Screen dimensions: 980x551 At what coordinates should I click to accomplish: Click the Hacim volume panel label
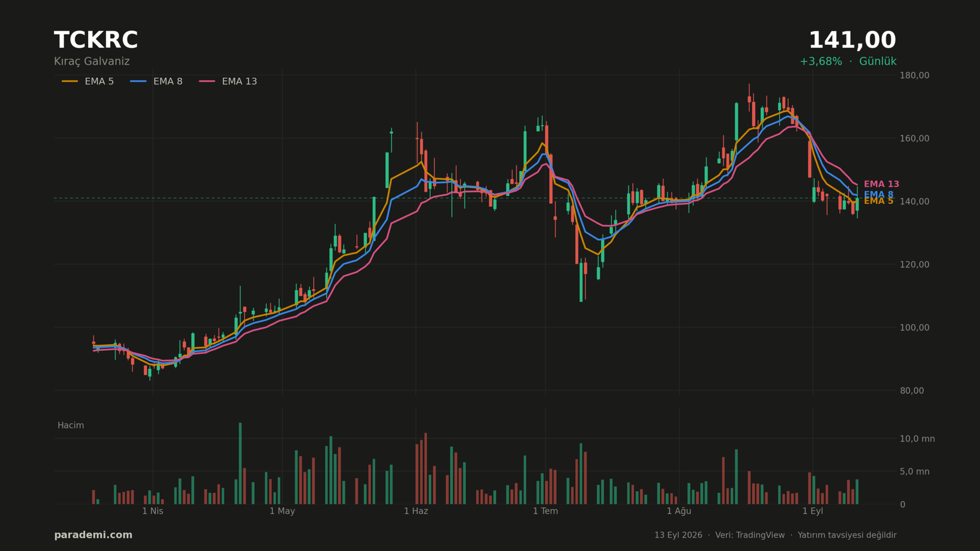coord(70,425)
